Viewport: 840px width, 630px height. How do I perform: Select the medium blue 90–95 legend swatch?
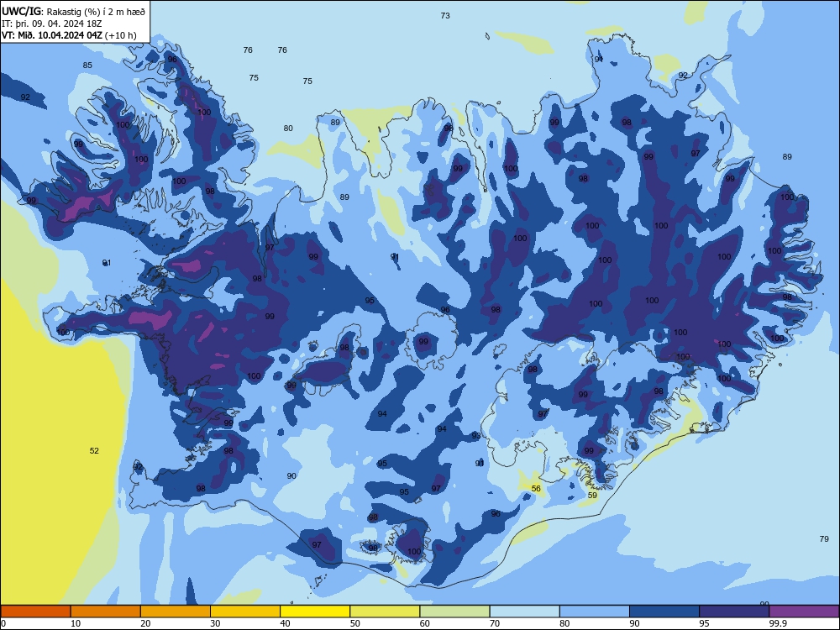pos(664,612)
